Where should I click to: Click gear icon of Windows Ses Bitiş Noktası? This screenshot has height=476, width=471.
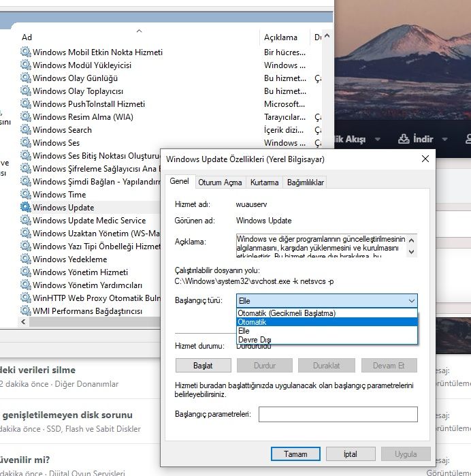pyautogui.click(x=26, y=155)
